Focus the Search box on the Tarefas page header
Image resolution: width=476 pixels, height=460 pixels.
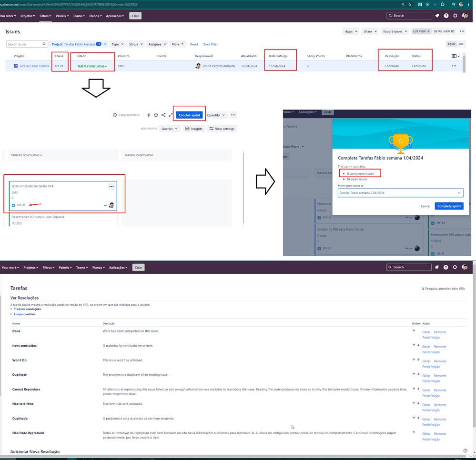pyautogui.click(x=409, y=267)
